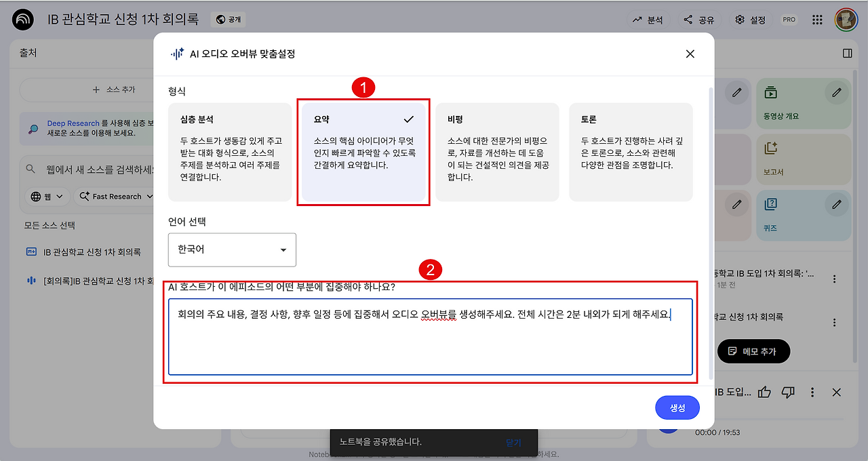Open the user account avatar
Screen dimensions: 868x461
pyautogui.click(x=846, y=20)
